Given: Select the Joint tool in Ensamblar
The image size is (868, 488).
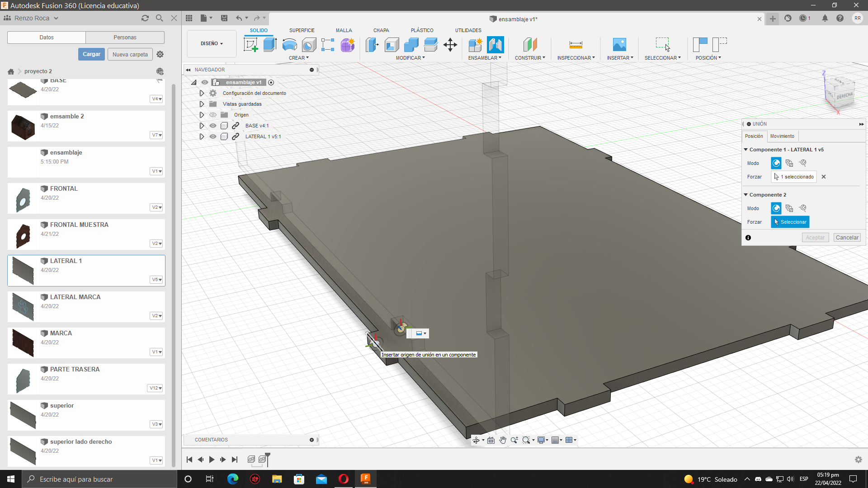Looking at the screenshot, I should click(x=495, y=45).
